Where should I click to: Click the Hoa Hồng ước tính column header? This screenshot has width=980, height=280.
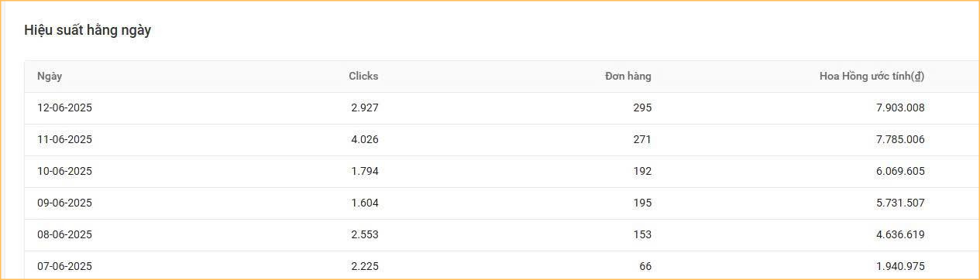coord(872,76)
